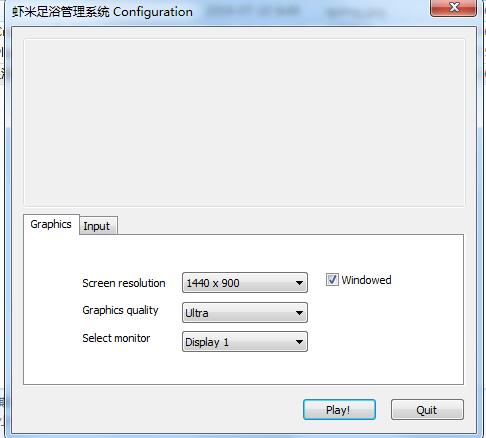Click the Configuration window title text
The height and width of the screenshot is (438, 486).
tap(102, 12)
